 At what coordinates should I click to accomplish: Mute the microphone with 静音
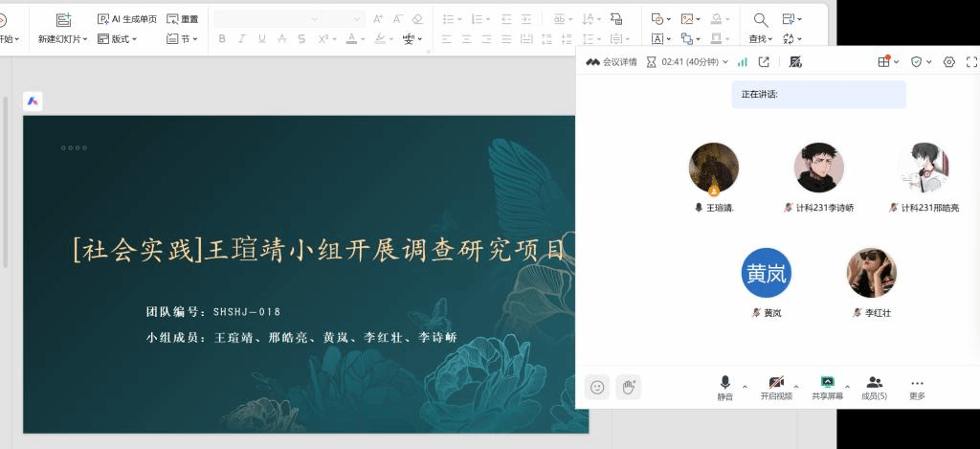coord(725,387)
